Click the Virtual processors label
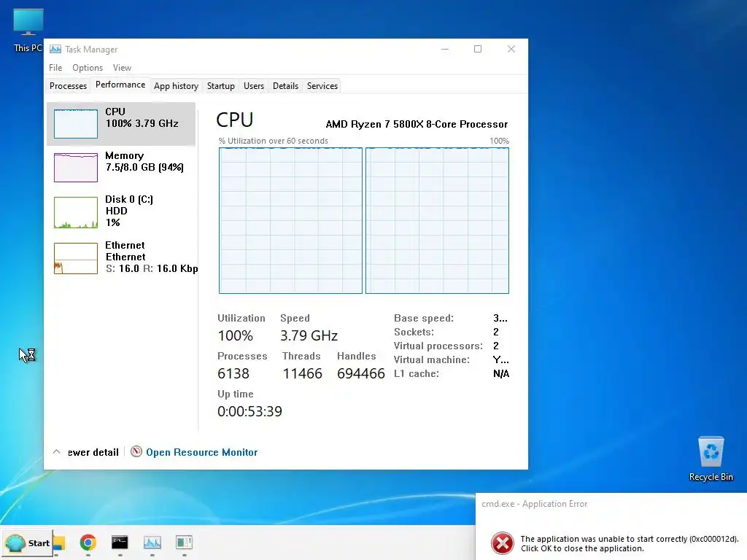Image resolution: width=747 pixels, height=560 pixels. (438, 346)
